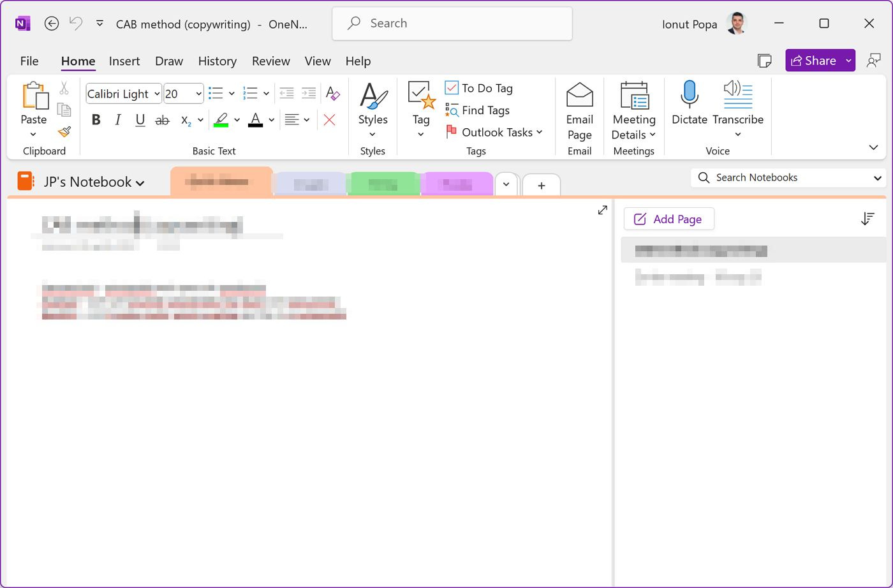893x588 pixels.
Task: Go back with the Back arrow button
Action: (52, 24)
